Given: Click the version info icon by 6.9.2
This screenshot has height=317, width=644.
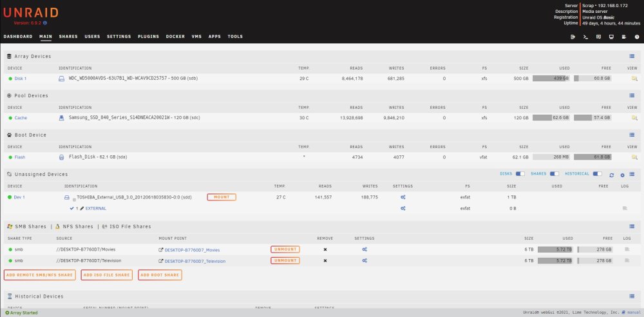Looking at the screenshot, I should tap(45, 23).
